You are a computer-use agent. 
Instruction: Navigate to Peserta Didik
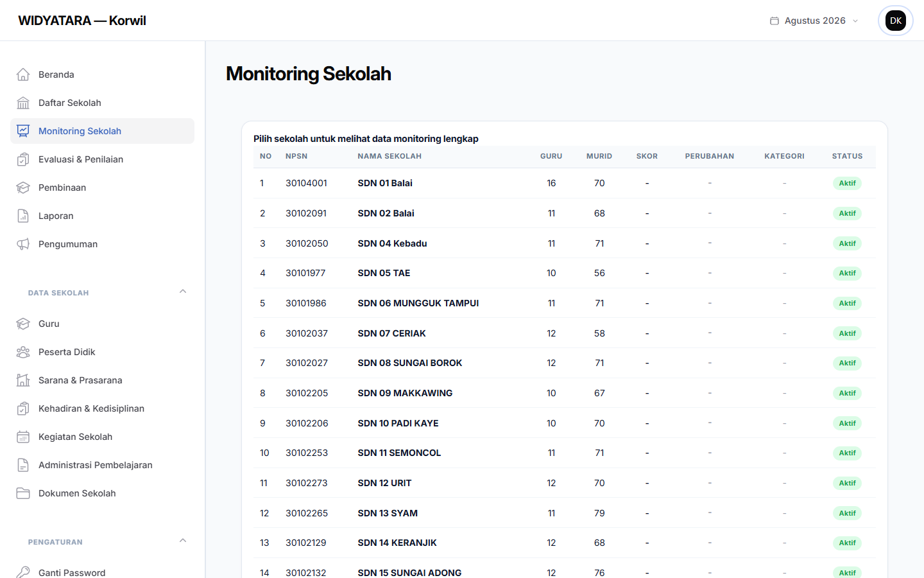102,352
